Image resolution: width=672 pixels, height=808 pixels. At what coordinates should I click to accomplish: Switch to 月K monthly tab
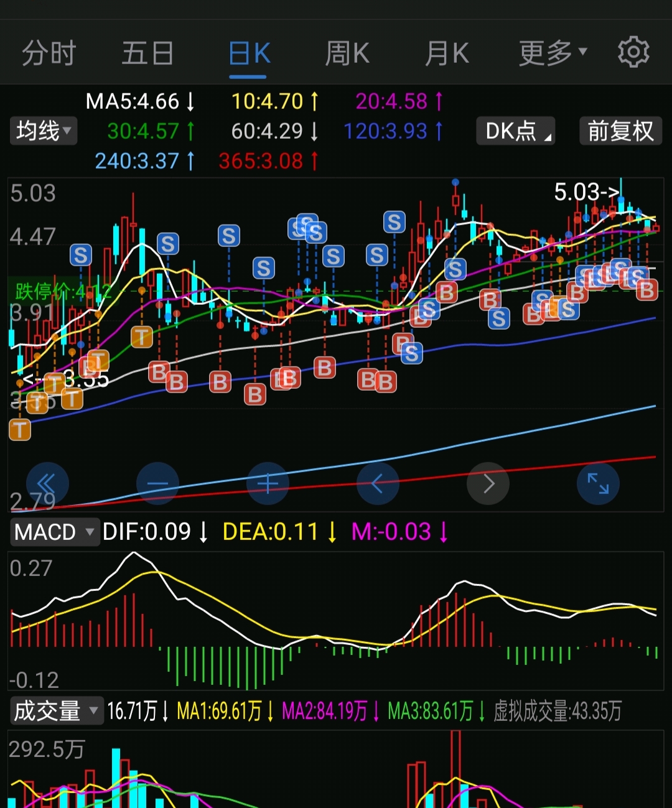447,53
